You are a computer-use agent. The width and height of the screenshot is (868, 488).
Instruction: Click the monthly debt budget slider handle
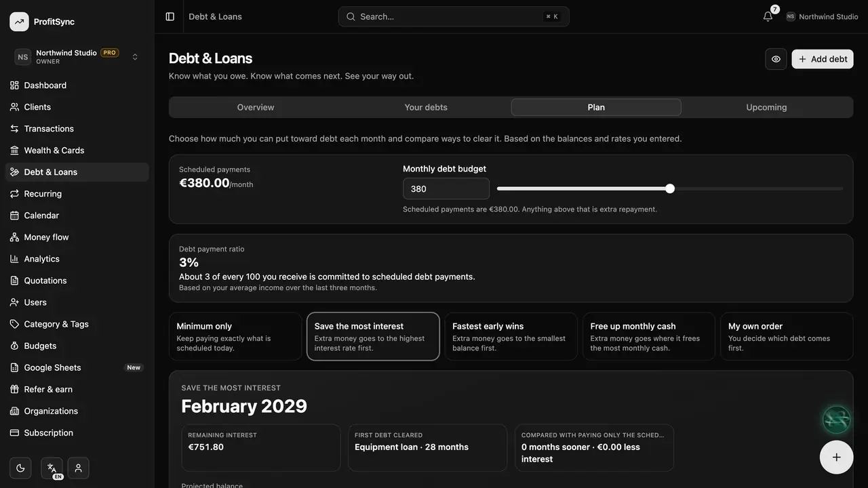670,188
